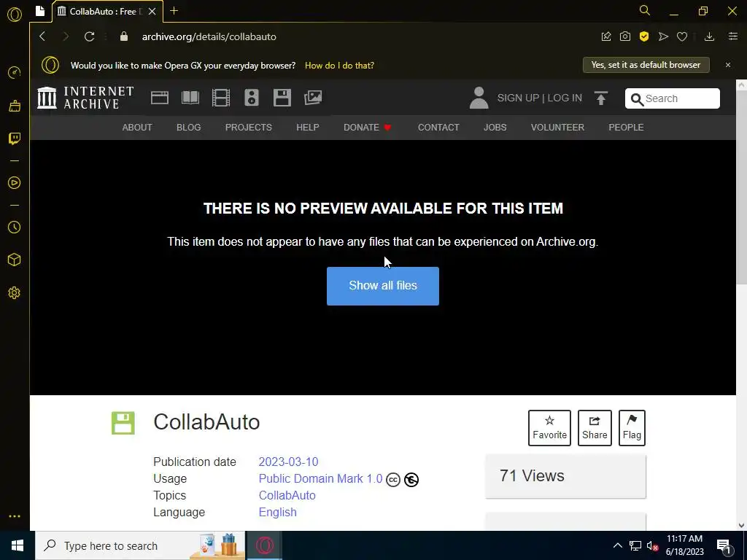The width and height of the screenshot is (747, 560).
Task: Open Internet Archive Video film icon
Action: coord(221,98)
